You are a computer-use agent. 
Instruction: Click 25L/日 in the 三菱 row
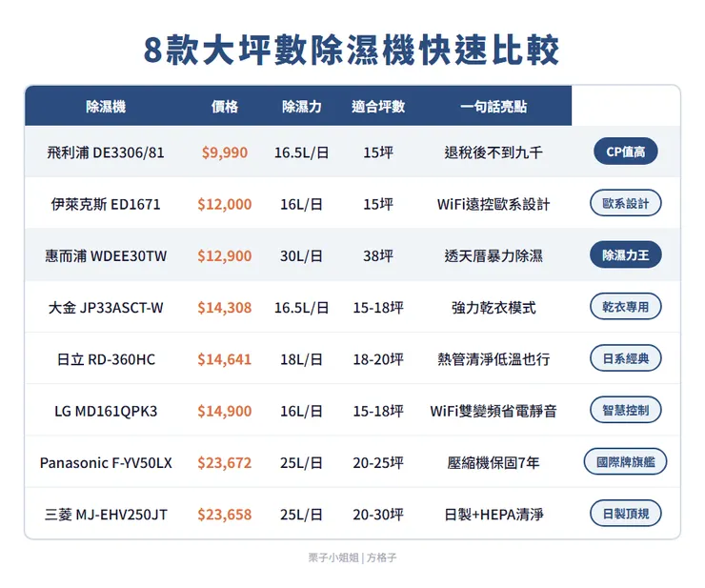pyautogui.click(x=301, y=515)
